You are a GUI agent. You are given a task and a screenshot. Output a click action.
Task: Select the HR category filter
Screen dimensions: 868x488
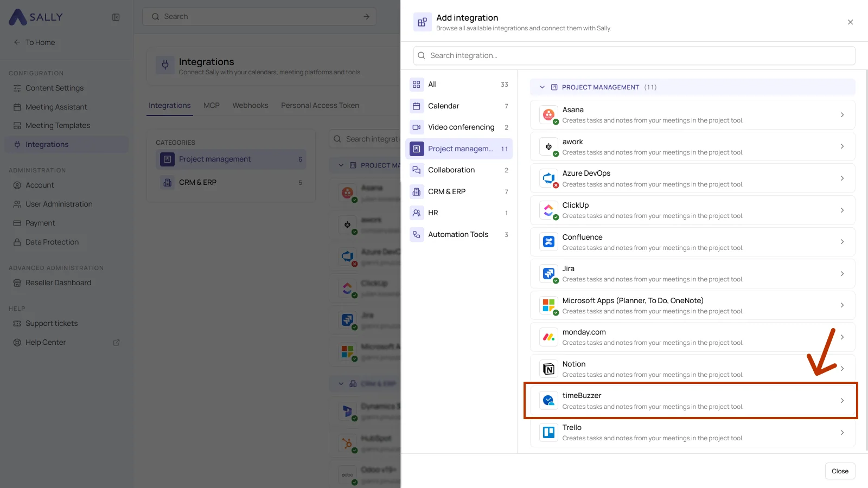459,213
